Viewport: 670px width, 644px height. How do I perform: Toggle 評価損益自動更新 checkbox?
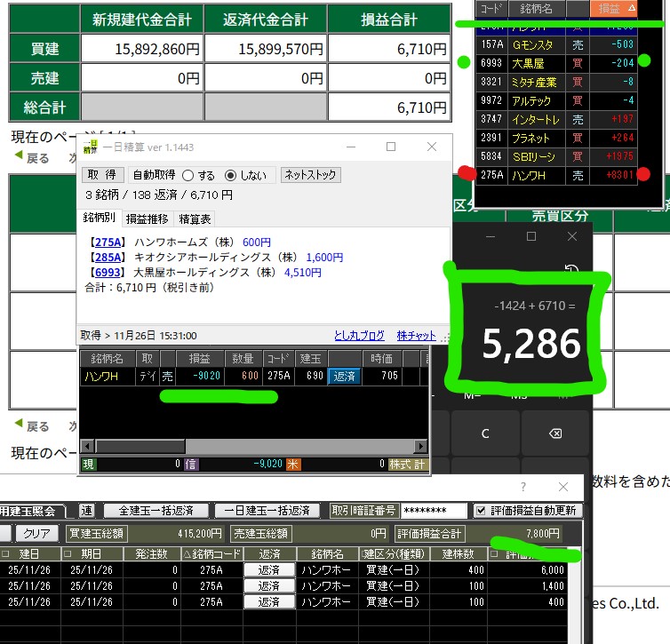pyautogui.click(x=481, y=511)
